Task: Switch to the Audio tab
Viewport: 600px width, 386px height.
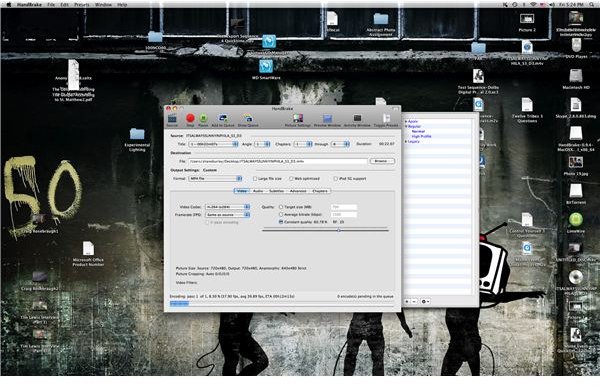Action: (x=258, y=191)
